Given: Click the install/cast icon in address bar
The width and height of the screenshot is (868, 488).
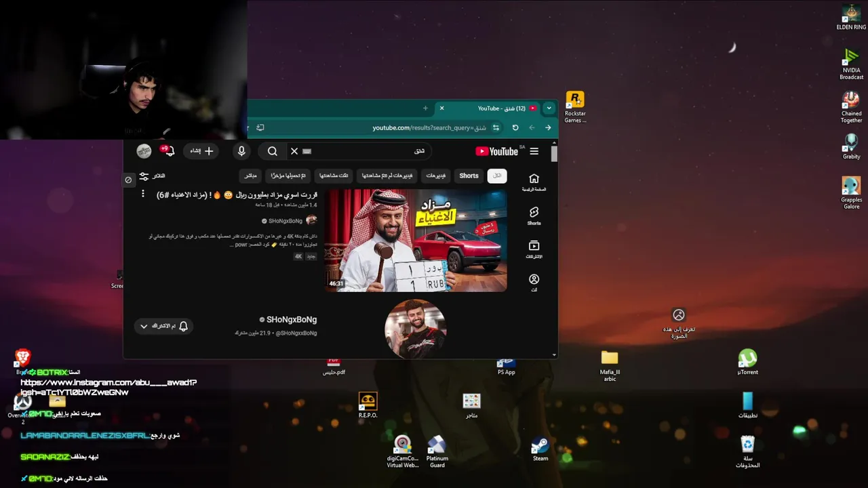Looking at the screenshot, I should (260, 127).
